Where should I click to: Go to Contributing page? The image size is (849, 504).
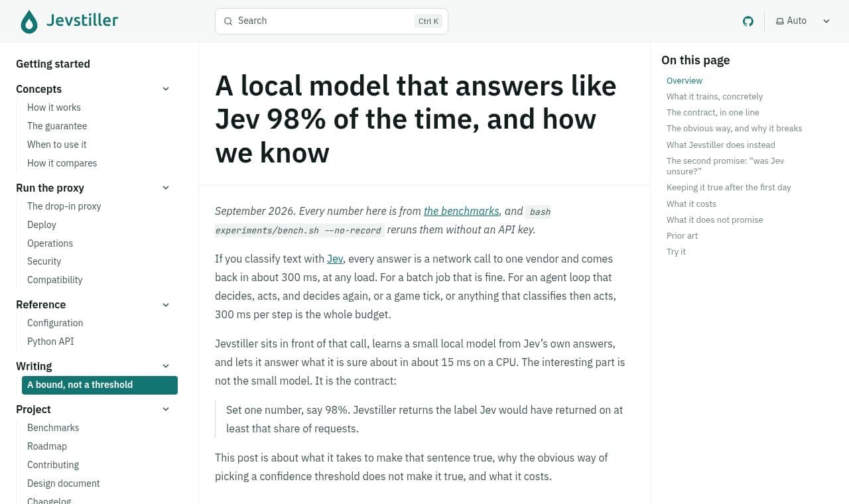pyautogui.click(x=53, y=465)
